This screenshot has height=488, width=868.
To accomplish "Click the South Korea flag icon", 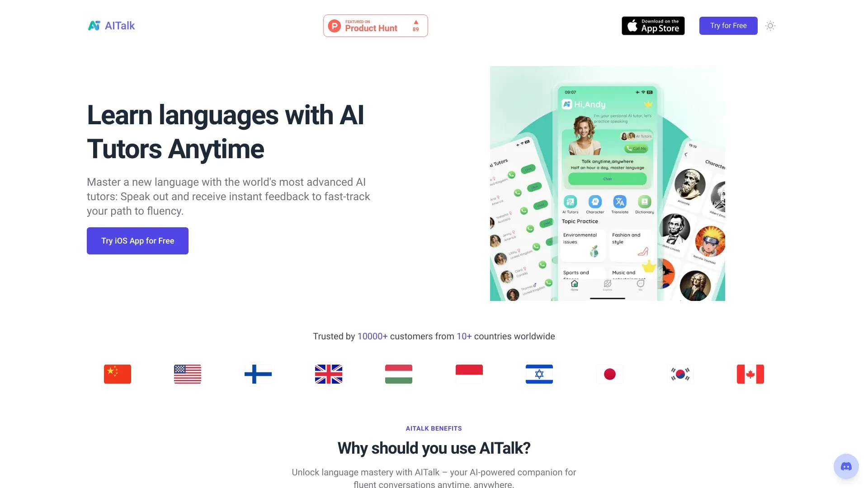I will 679,374.
